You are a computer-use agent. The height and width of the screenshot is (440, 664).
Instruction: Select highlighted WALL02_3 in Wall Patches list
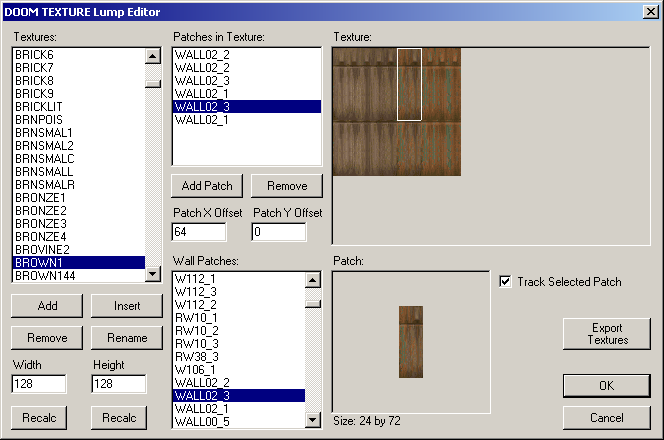(239, 396)
